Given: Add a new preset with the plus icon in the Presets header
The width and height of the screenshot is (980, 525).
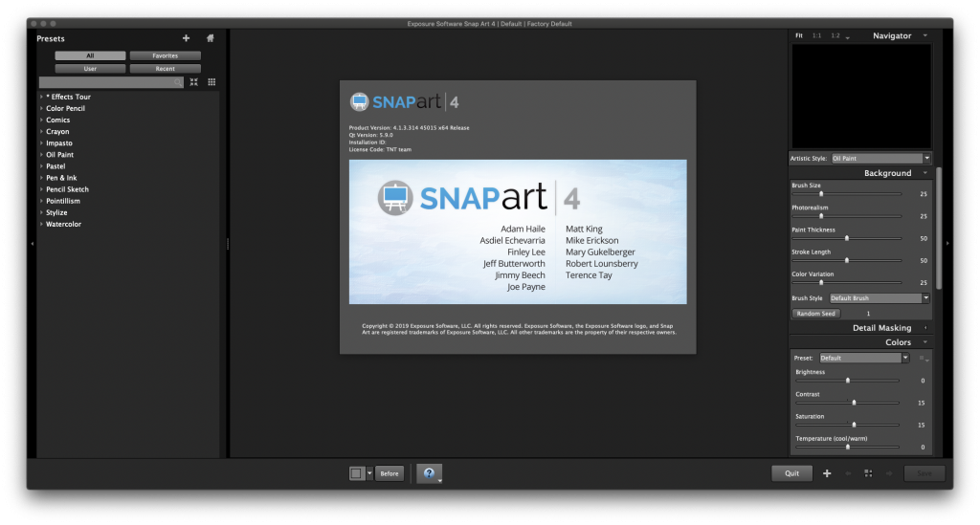Looking at the screenshot, I should pos(186,38).
